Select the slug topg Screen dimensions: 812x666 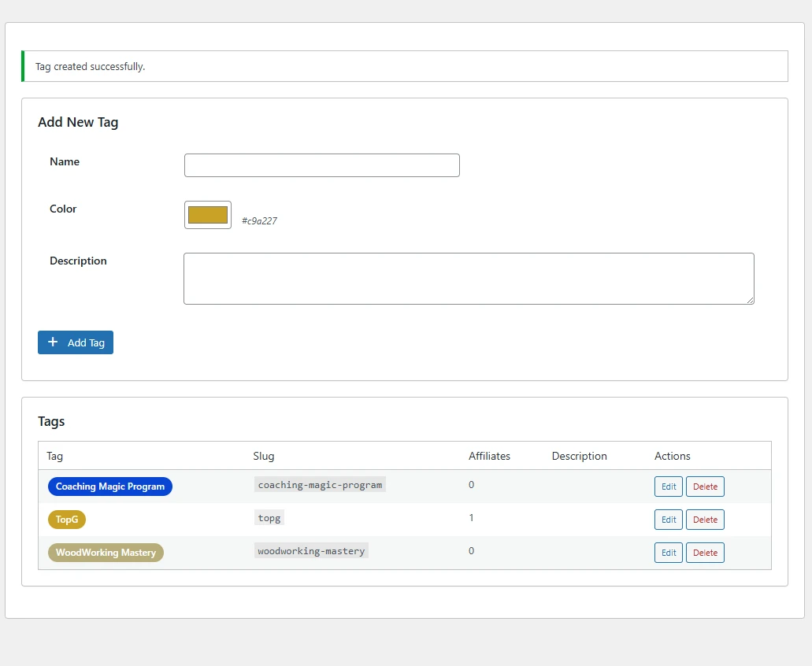[x=269, y=518]
